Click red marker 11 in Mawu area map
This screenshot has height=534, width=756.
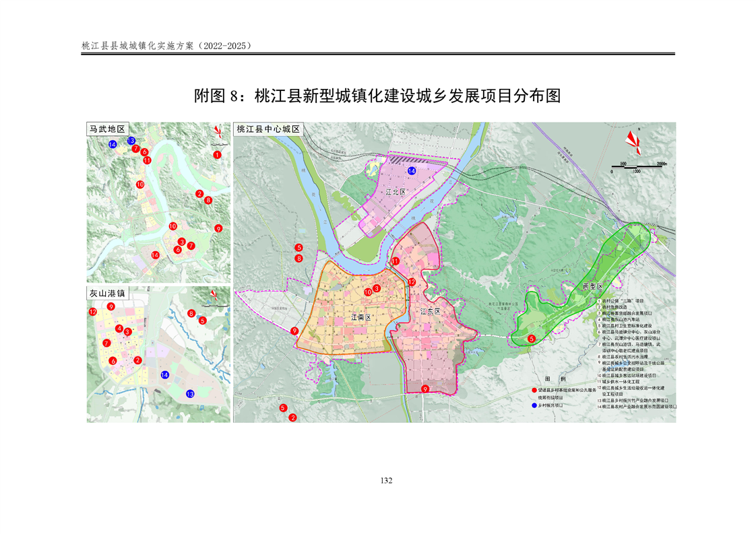[147, 160]
